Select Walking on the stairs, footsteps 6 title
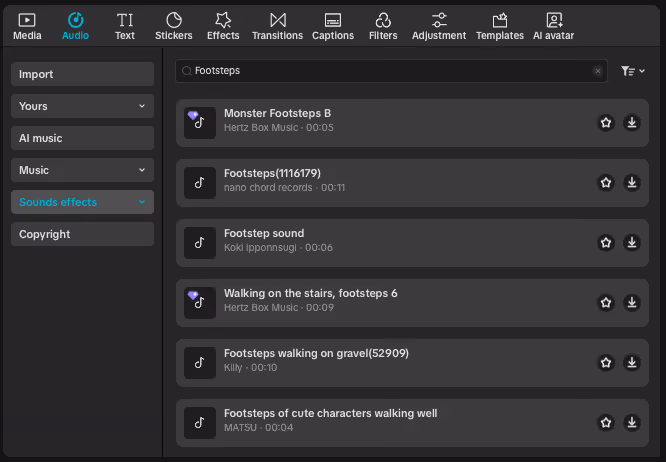Image resolution: width=666 pixels, height=462 pixels. pyautogui.click(x=310, y=293)
